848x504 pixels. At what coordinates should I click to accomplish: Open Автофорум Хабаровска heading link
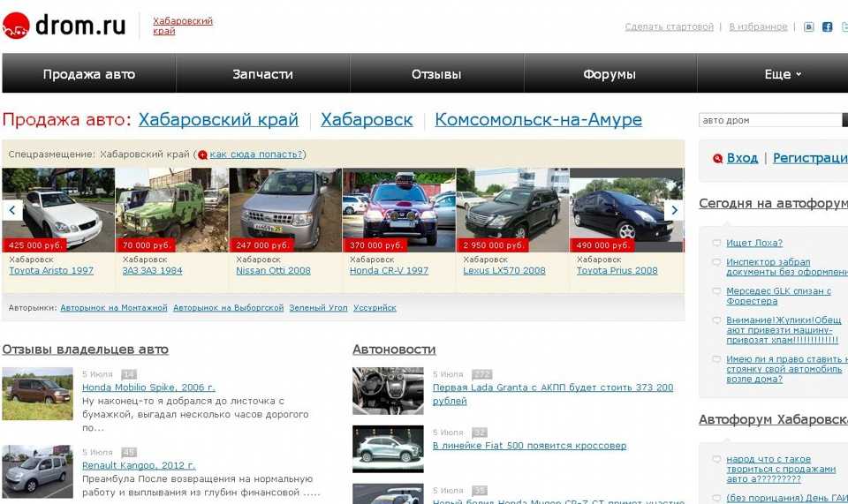[x=774, y=420]
